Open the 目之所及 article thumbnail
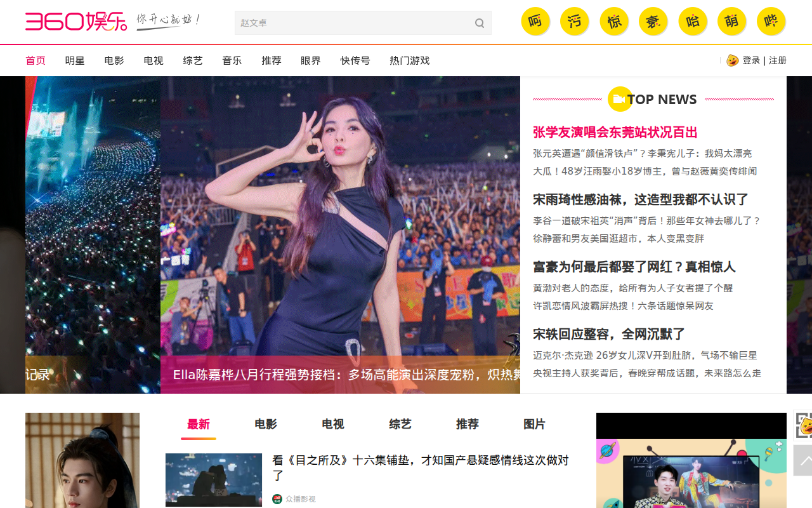This screenshot has height=508, width=812. click(214, 479)
